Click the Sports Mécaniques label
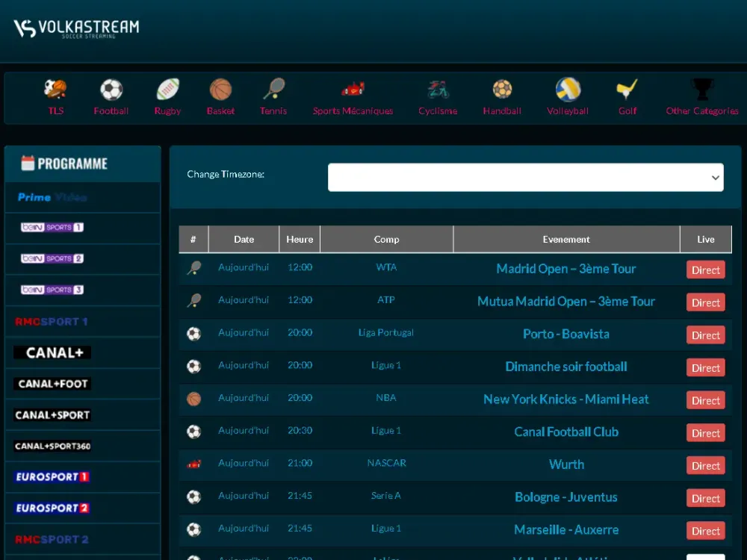 (353, 111)
